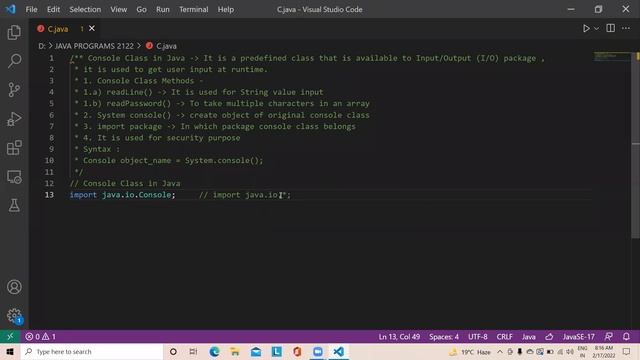Click the VS Code logo icon
This screenshot has width=640, height=360.
click(x=11, y=9)
